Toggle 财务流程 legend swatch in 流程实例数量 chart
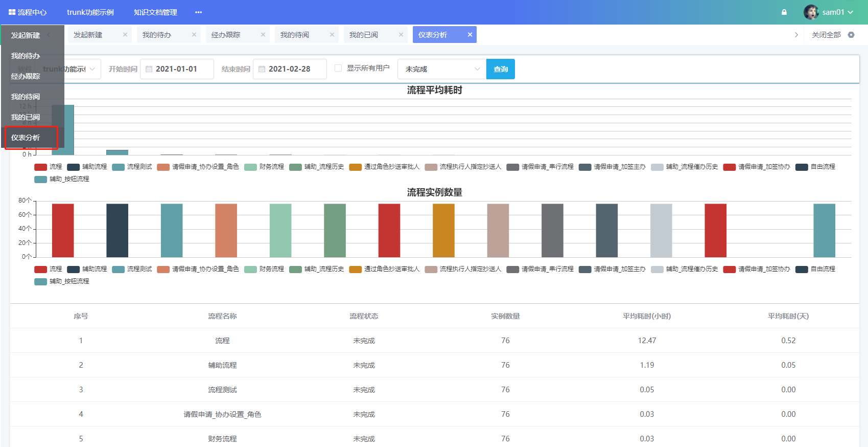This screenshot has width=868, height=447. [251, 270]
